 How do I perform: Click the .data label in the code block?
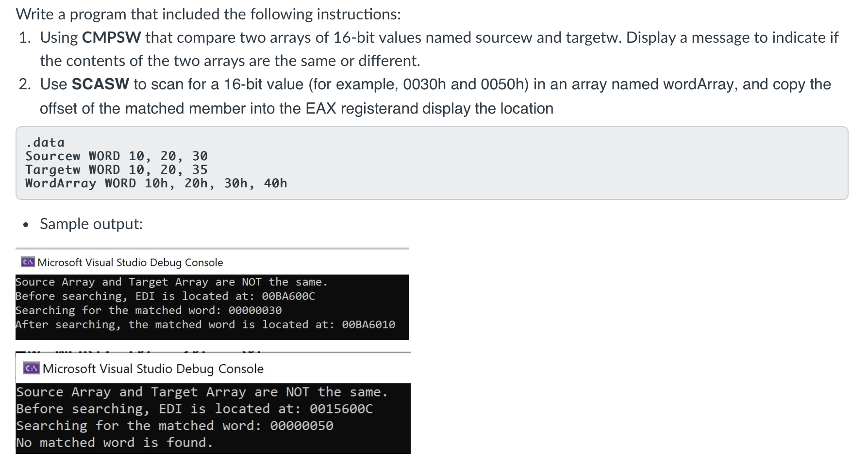coord(45,142)
